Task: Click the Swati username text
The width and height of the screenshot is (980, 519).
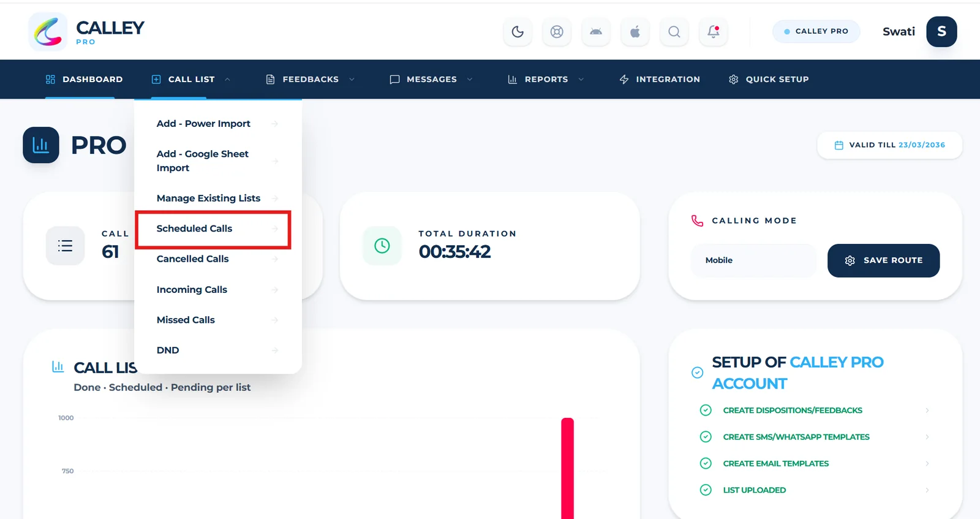Action: [x=899, y=32]
